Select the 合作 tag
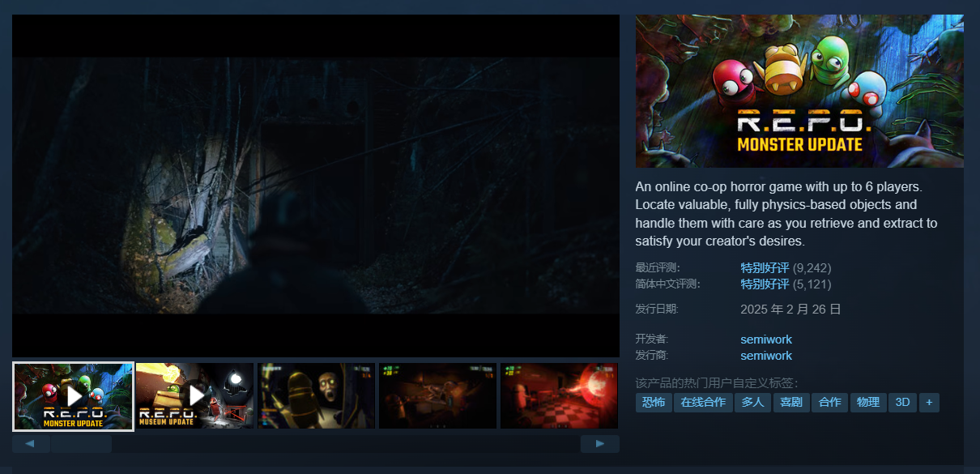 [829, 402]
